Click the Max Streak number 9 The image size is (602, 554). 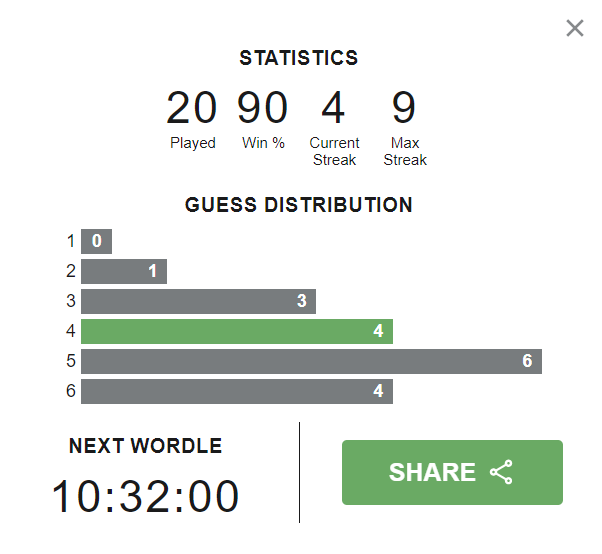[404, 108]
